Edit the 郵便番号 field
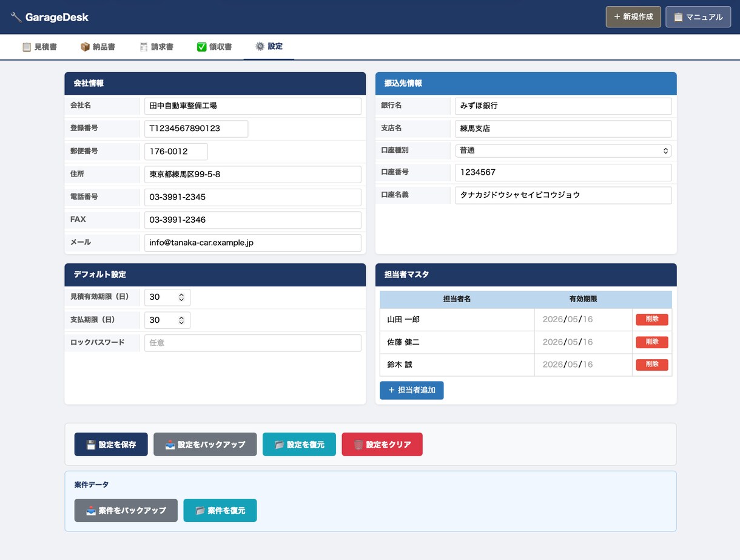Screen dimensions: 740x560 pos(176,152)
